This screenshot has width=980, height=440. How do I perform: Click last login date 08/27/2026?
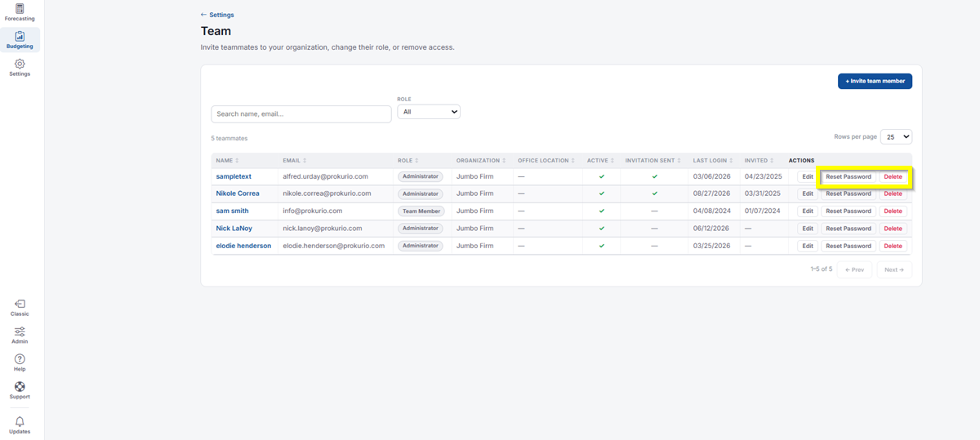click(710, 193)
